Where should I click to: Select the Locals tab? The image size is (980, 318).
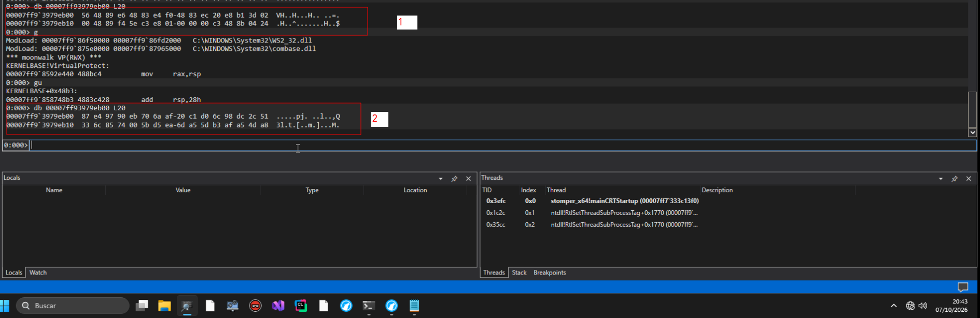[x=14, y=272]
